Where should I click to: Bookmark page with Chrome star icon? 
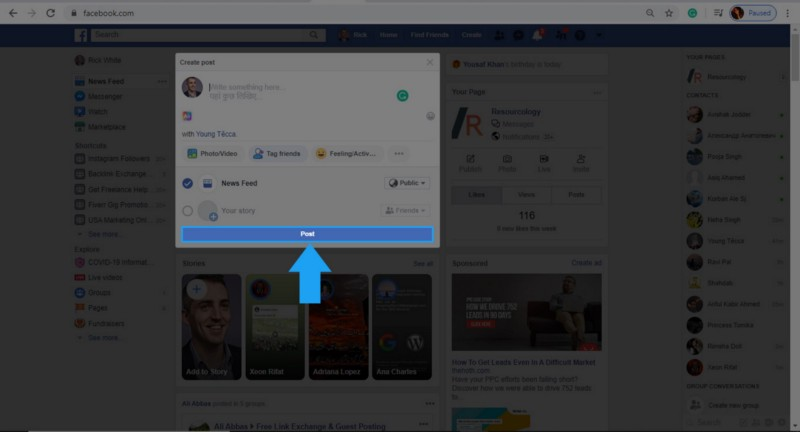pyautogui.click(x=669, y=13)
